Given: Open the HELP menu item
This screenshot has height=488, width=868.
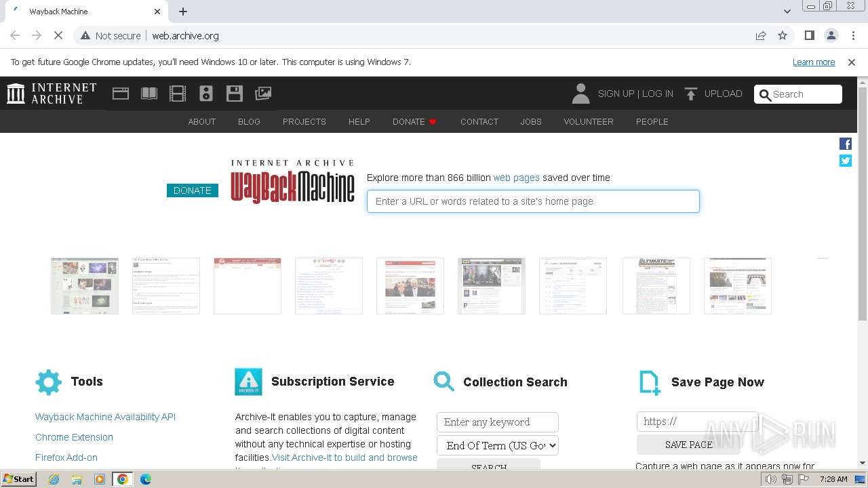Looking at the screenshot, I should 359,122.
